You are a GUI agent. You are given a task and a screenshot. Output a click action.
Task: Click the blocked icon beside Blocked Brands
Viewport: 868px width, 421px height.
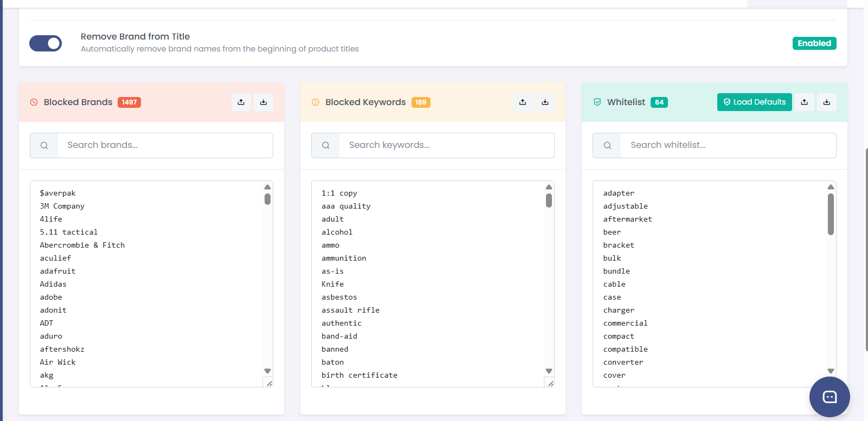pyautogui.click(x=34, y=102)
